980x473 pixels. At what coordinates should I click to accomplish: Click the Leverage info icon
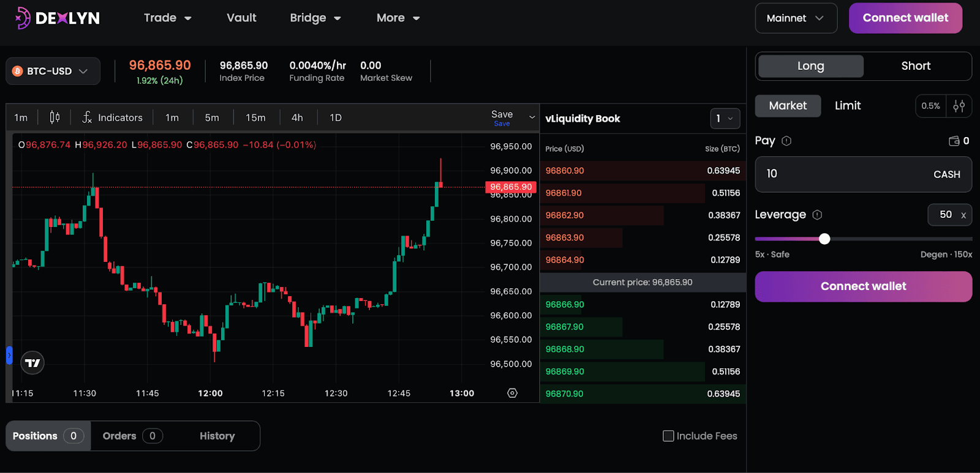pyautogui.click(x=817, y=215)
